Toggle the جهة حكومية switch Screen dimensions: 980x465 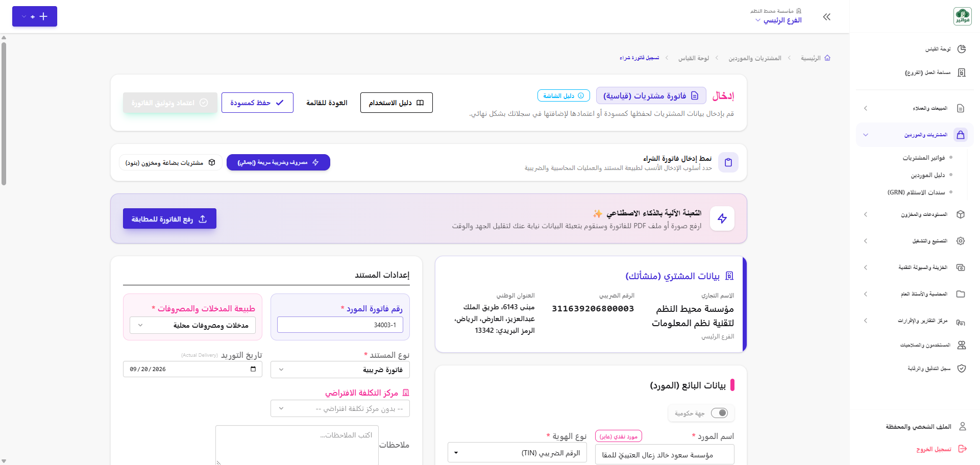click(720, 413)
